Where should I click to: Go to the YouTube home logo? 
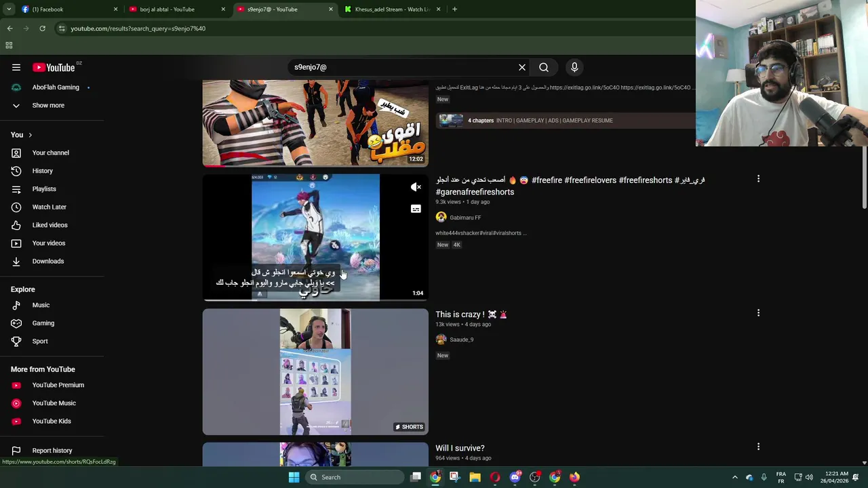[x=54, y=67]
